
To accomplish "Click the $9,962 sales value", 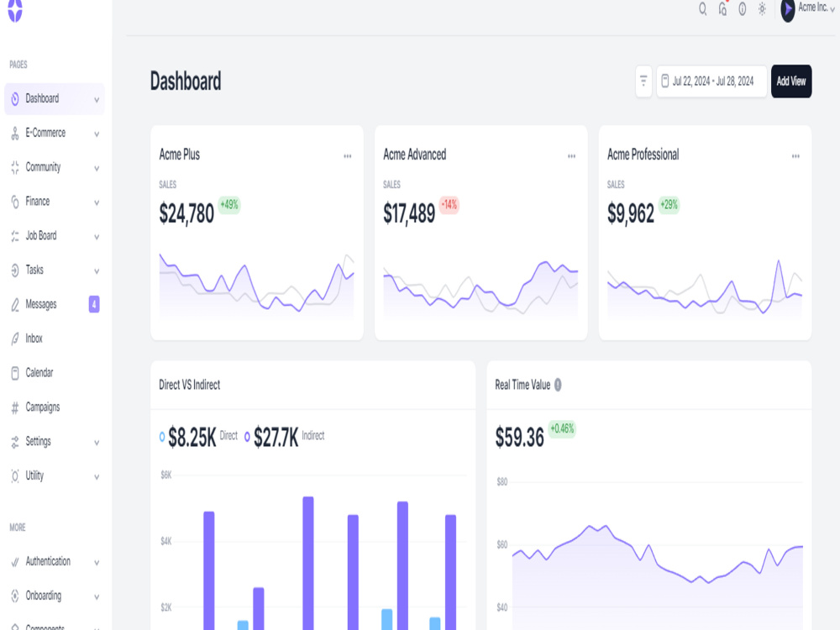I will 631,213.
